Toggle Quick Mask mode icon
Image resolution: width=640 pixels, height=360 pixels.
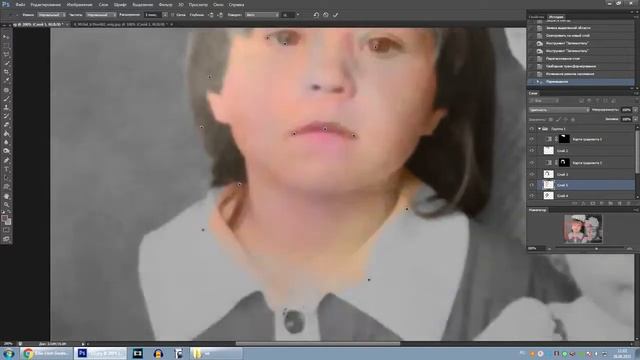6,231
